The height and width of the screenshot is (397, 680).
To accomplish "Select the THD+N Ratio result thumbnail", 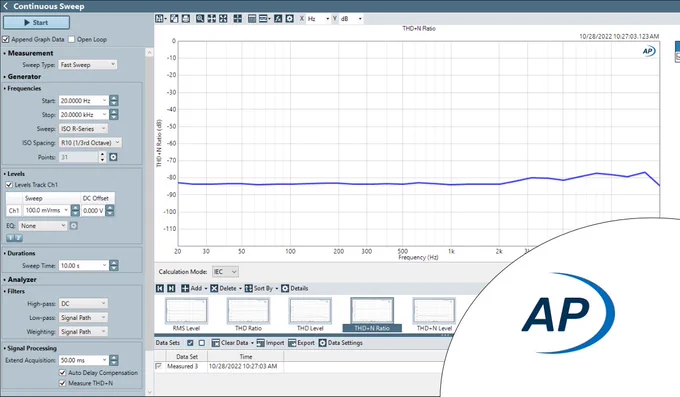I will coord(372,315).
